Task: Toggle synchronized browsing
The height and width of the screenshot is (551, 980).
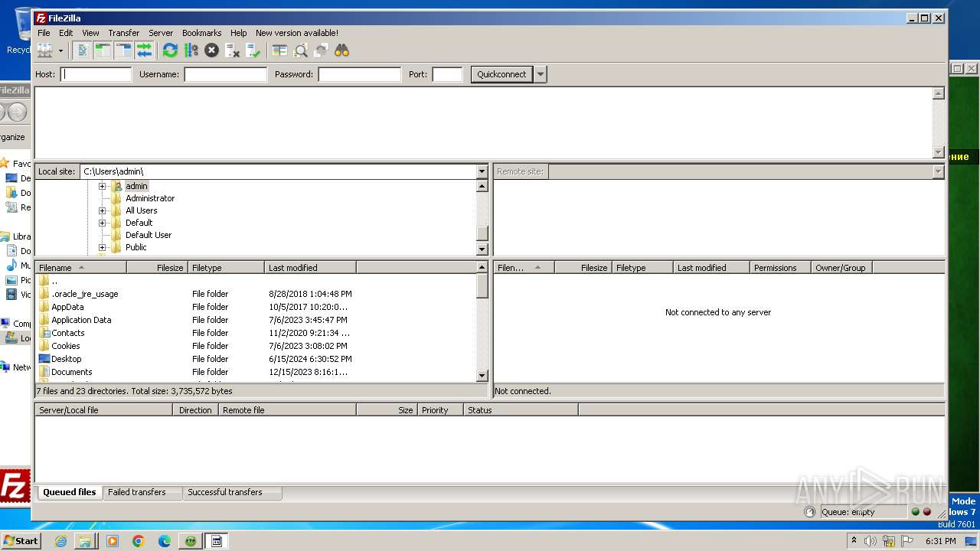Action: coord(321,51)
